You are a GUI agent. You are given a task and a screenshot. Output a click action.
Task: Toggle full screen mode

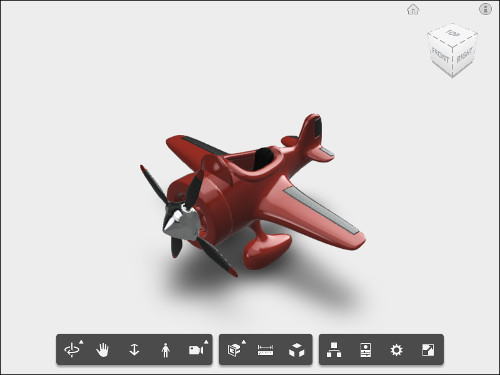428,350
